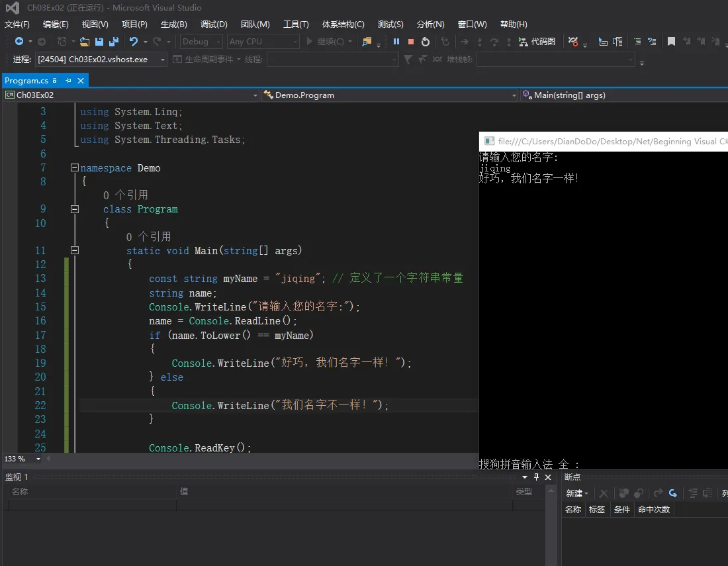
Task: Toggle pin on the Program.cs tab
Action: [68, 81]
